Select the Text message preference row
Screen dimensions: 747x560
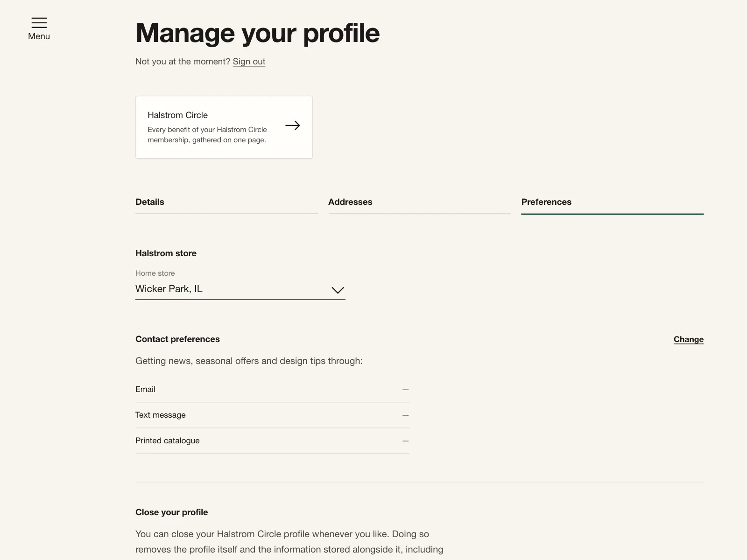tap(272, 415)
